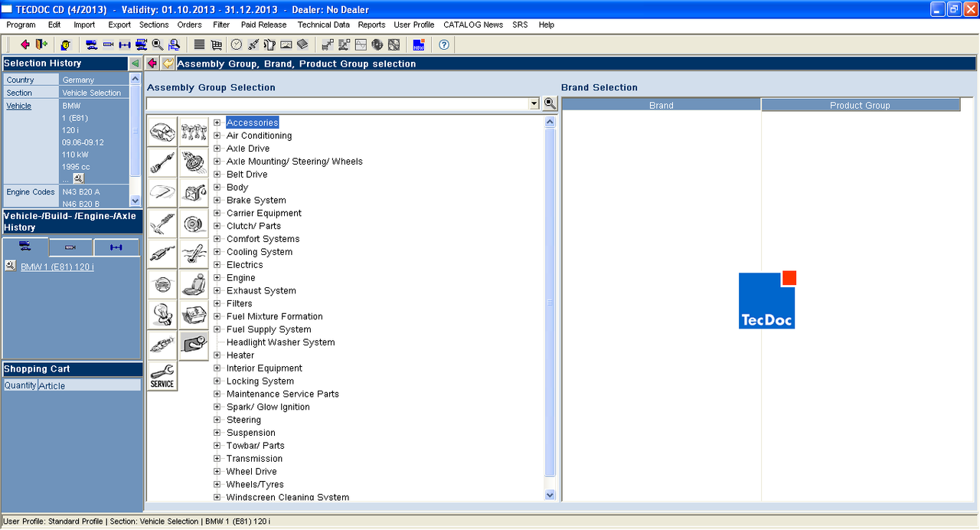The width and height of the screenshot is (980, 530).
Task: Open the assembly group search dropdown arrow
Action: [x=534, y=103]
